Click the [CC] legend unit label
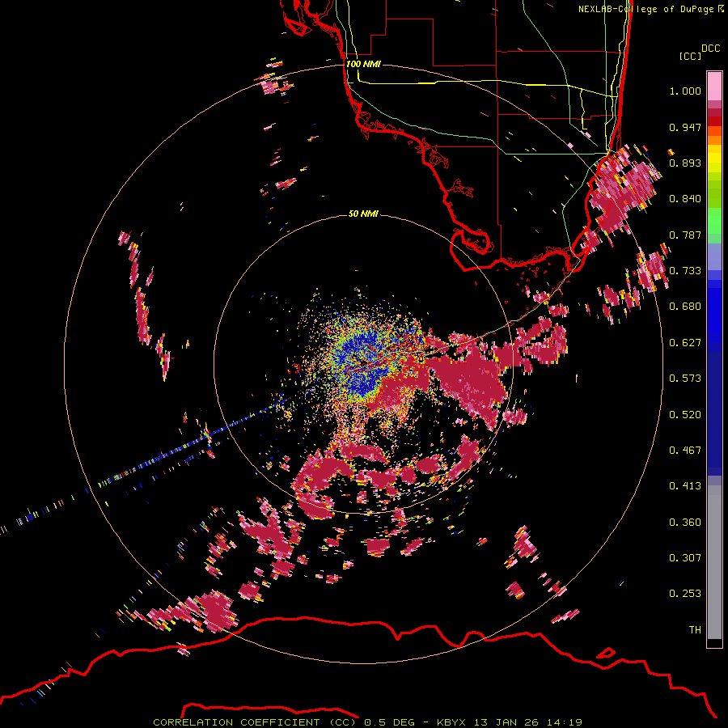Viewport: 728px width, 728px height. point(690,56)
